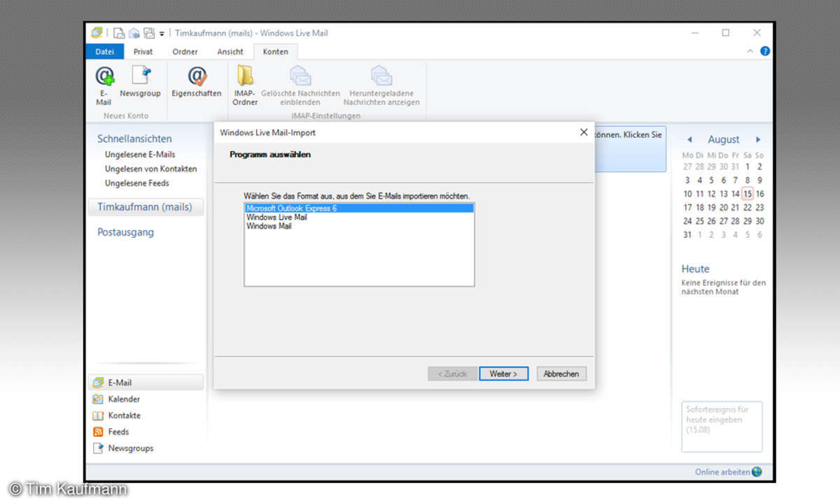
Task: Select calendar date 15
Action: [x=748, y=194]
